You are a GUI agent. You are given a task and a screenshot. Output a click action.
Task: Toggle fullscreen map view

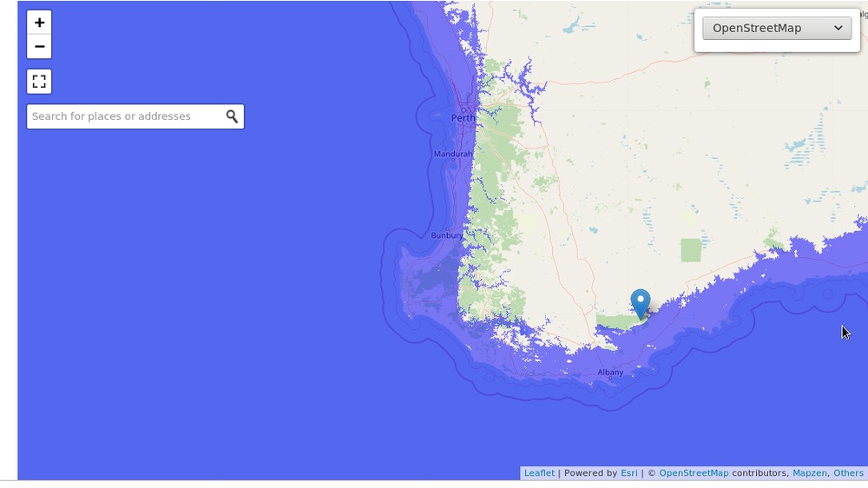click(39, 82)
